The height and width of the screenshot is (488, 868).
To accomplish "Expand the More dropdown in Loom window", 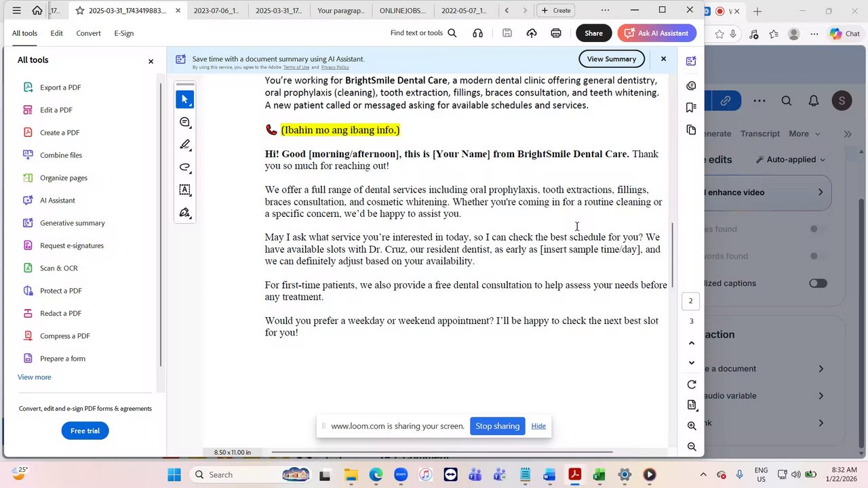I will [804, 134].
